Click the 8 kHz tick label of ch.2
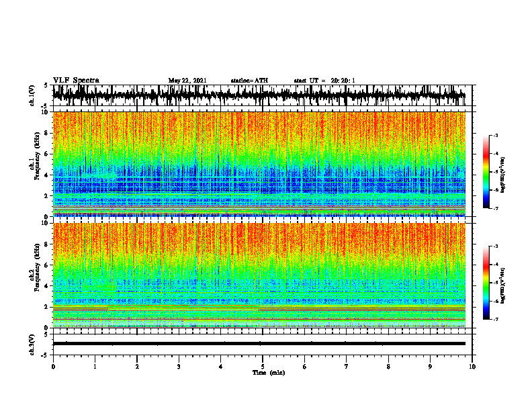532x411 pixels. [x=46, y=244]
